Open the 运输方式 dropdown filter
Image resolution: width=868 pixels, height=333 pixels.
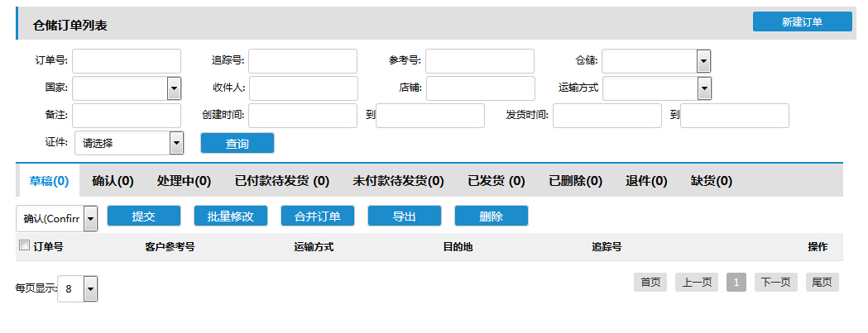[x=657, y=88]
